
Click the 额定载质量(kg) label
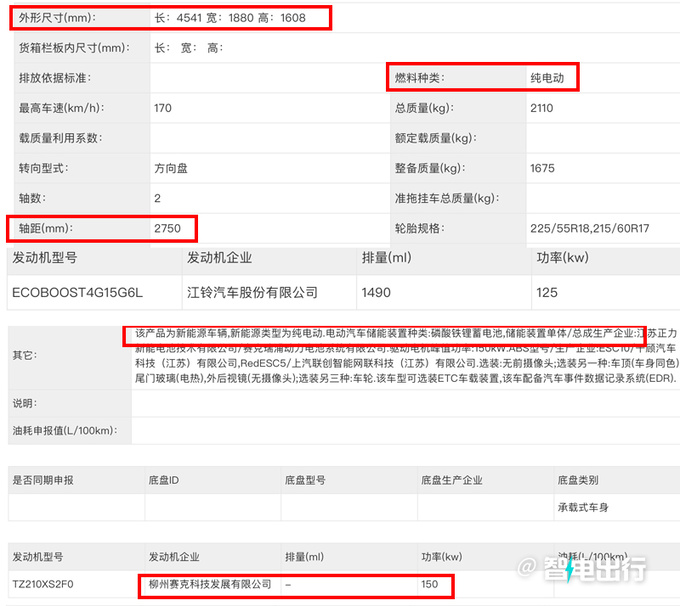point(435,138)
